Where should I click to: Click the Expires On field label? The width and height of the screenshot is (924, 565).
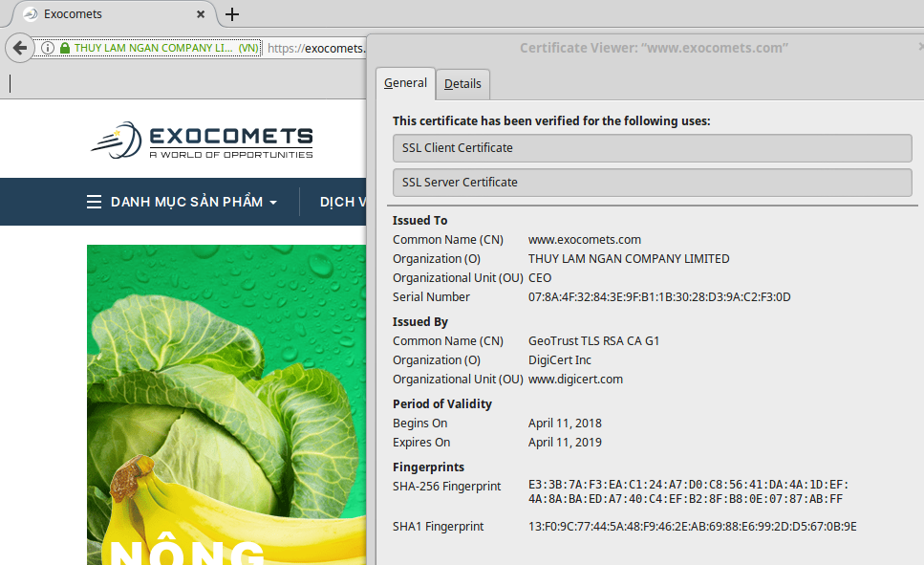(421, 443)
